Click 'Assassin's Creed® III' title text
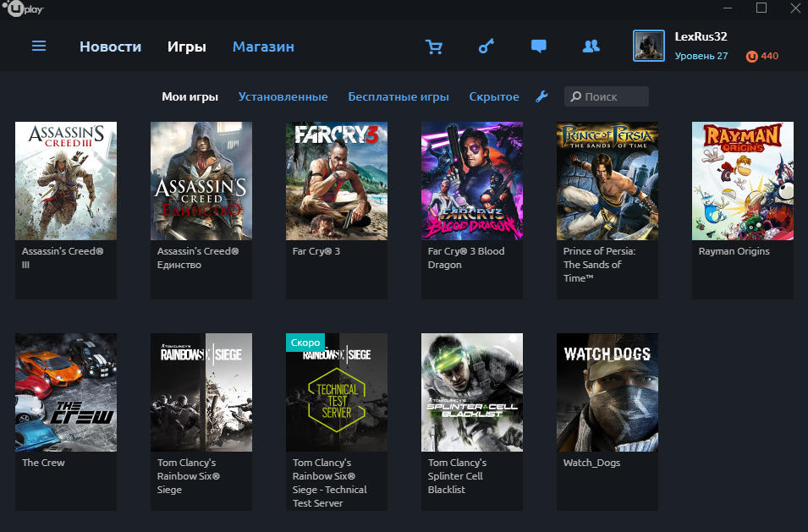 coord(63,258)
